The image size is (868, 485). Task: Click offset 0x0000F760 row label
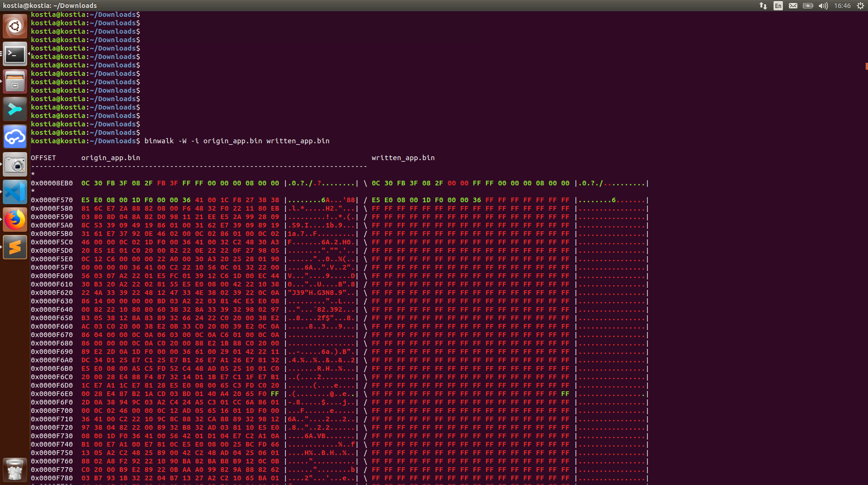(x=52, y=461)
